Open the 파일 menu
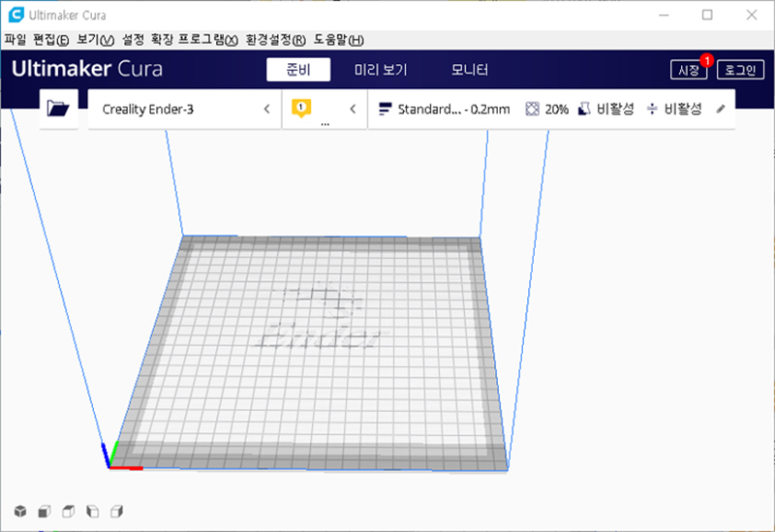The height and width of the screenshot is (532, 775). point(15,40)
